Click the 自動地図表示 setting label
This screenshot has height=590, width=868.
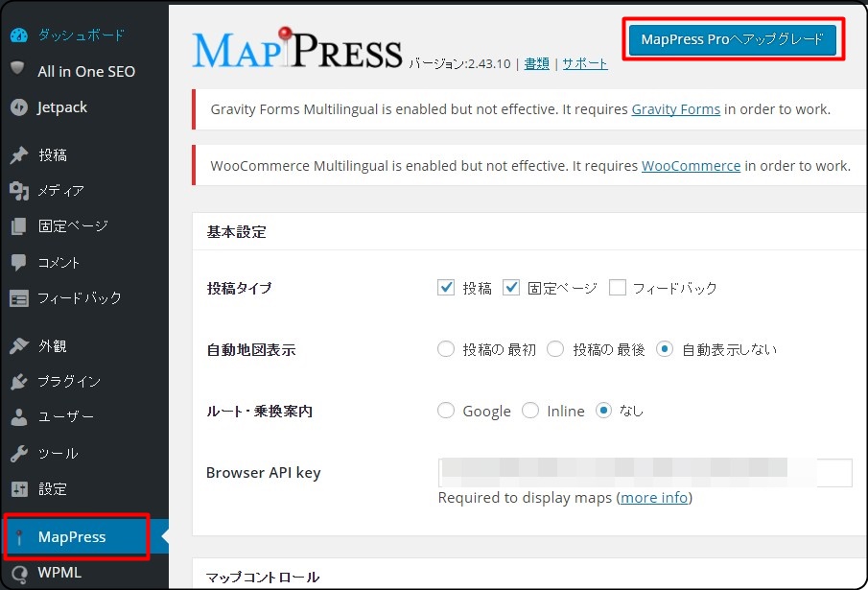(x=250, y=350)
